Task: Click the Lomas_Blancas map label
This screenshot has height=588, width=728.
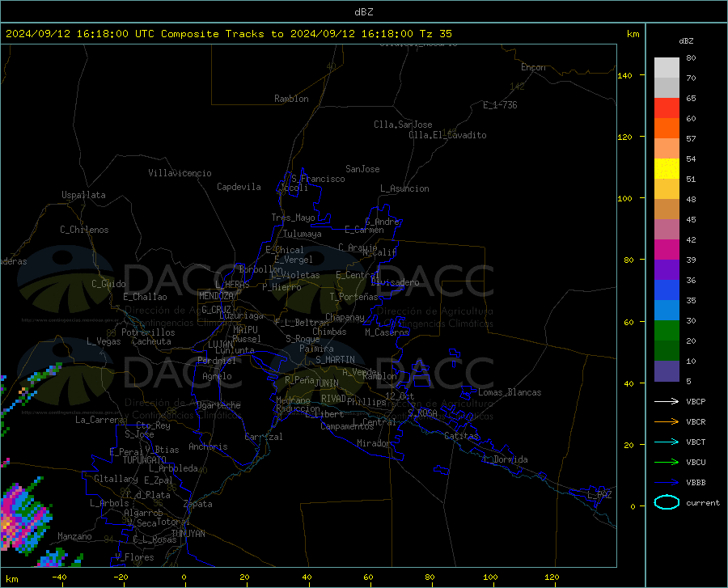Action: tap(510, 392)
